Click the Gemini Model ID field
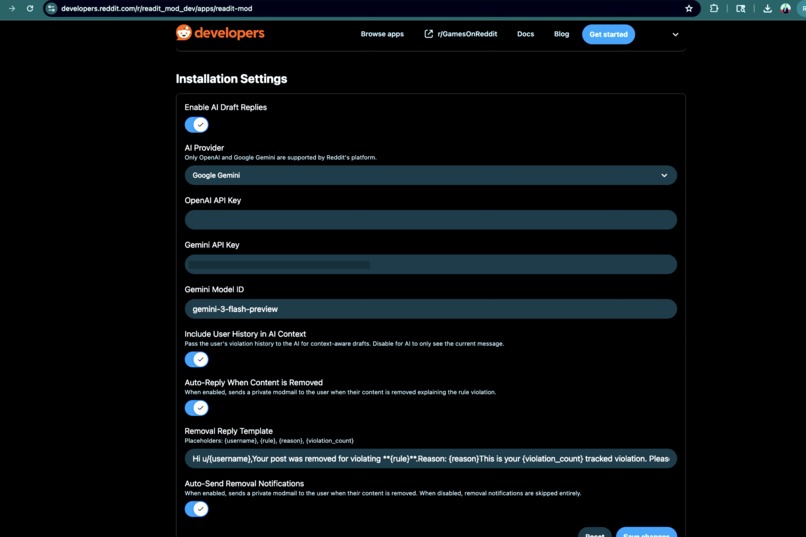806x537 pixels. (430, 309)
